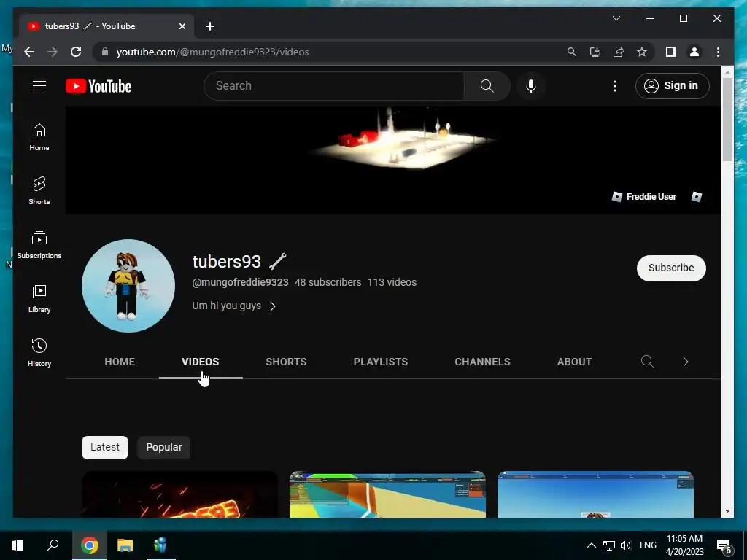Click the Sign in button
This screenshot has width=747, height=560.
pos(672,86)
